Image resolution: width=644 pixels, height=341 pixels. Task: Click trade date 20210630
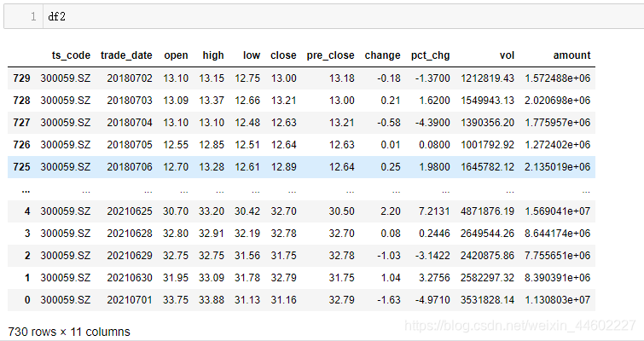(130, 277)
